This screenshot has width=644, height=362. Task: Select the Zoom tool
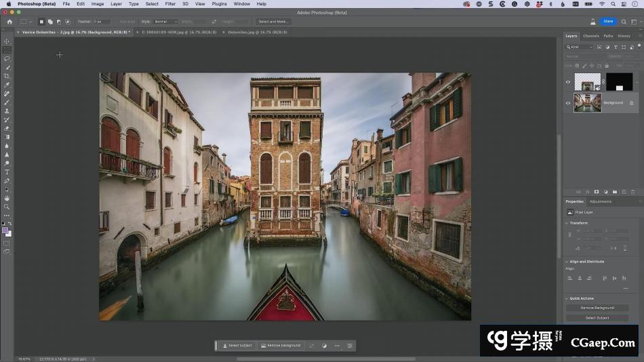(7, 207)
